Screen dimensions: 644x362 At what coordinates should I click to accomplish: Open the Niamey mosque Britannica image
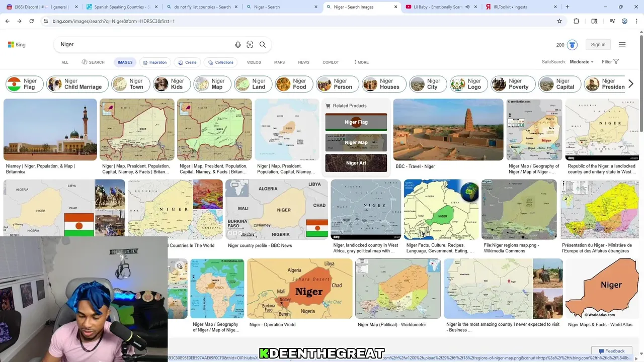pos(50,130)
